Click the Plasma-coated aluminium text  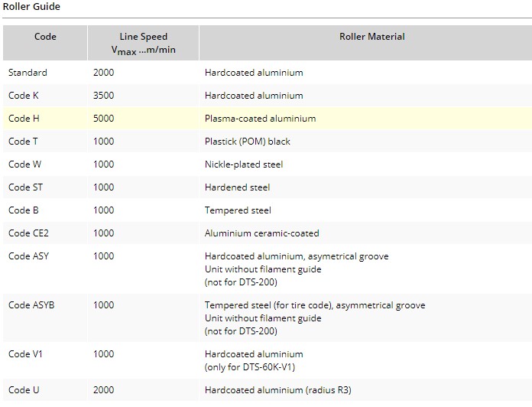tap(260, 119)
